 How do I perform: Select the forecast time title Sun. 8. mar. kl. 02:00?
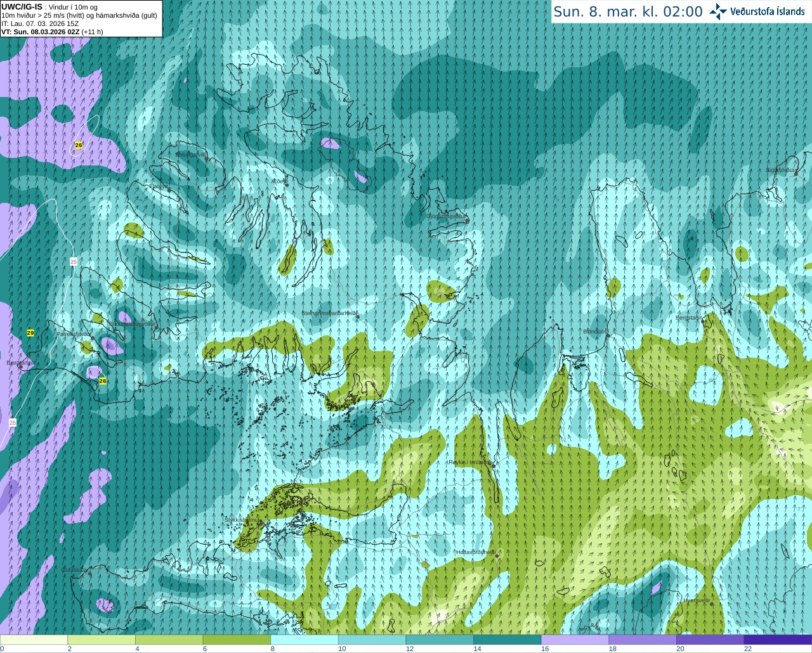(x=628, y=11)
